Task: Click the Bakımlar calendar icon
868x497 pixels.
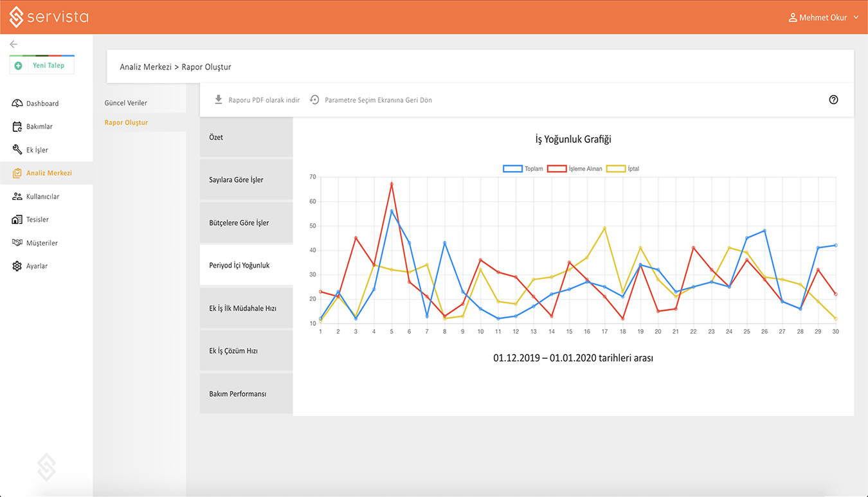Action: pyautogui.click(x=17, y=127)
